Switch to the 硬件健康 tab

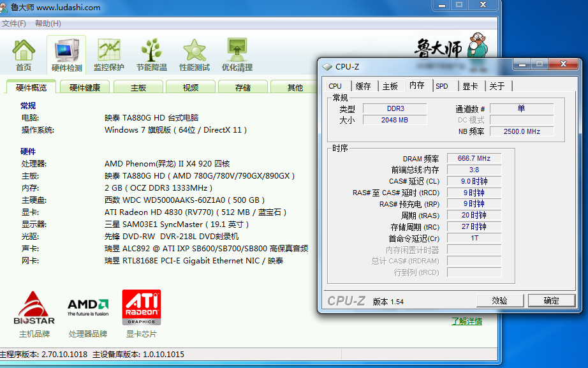85,87
